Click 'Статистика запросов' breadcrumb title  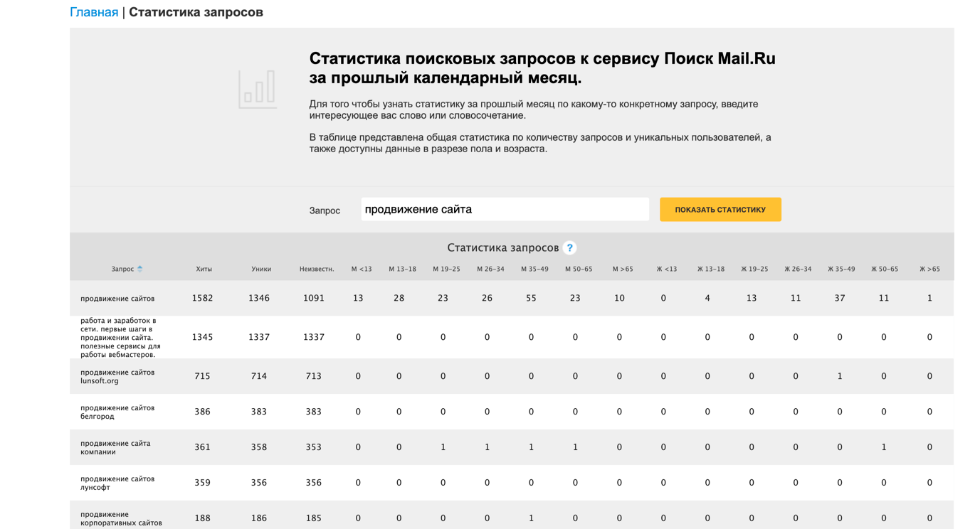tap(196, 12)
